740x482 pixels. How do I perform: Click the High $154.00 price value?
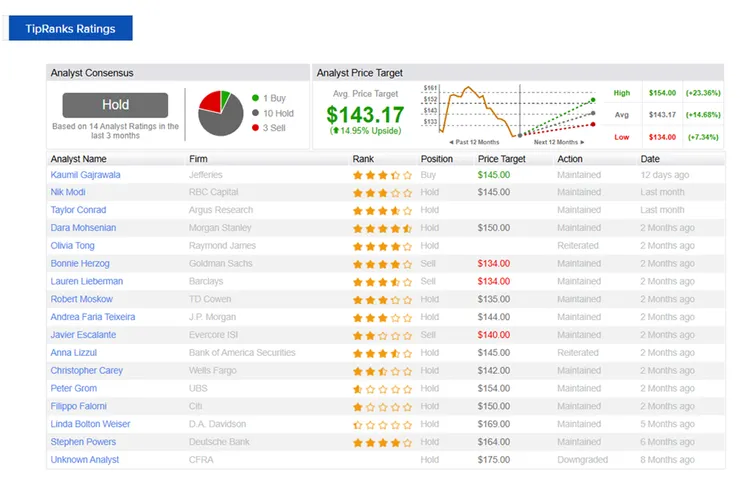click(662, 93)
